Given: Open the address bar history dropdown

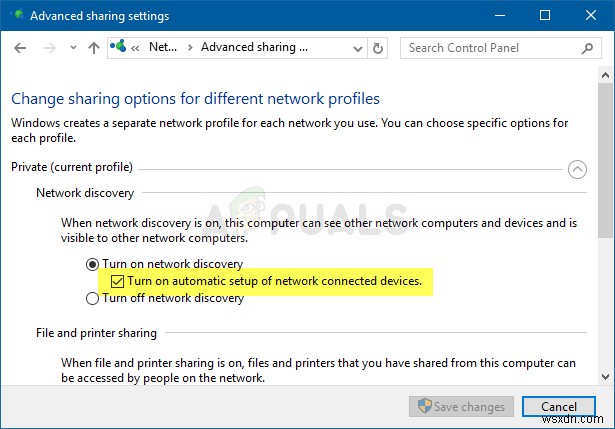Looking at the screenshot, I should pyautogui.click(x=355, y=47).
